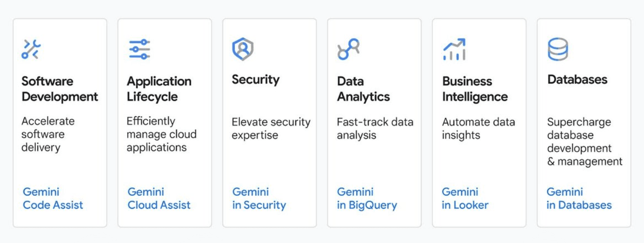Open the Gemini Code Assist link
This screenshot has width=644, height=243.
pos(53,199)
